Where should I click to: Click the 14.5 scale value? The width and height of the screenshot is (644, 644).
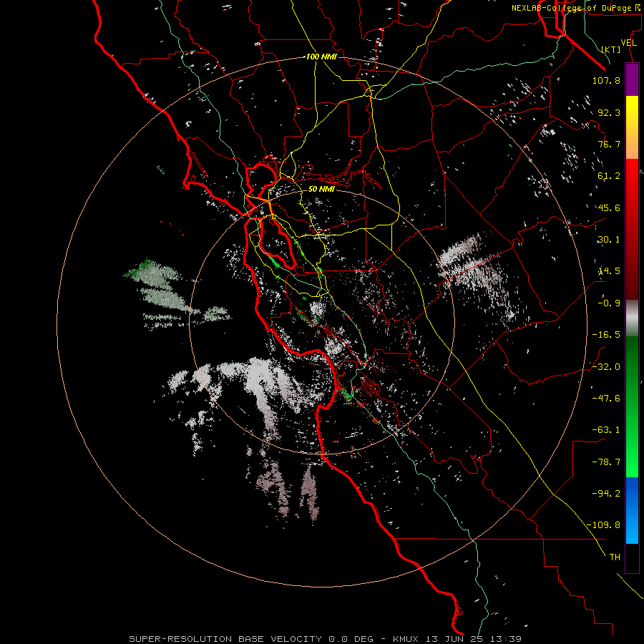point(609,271)
